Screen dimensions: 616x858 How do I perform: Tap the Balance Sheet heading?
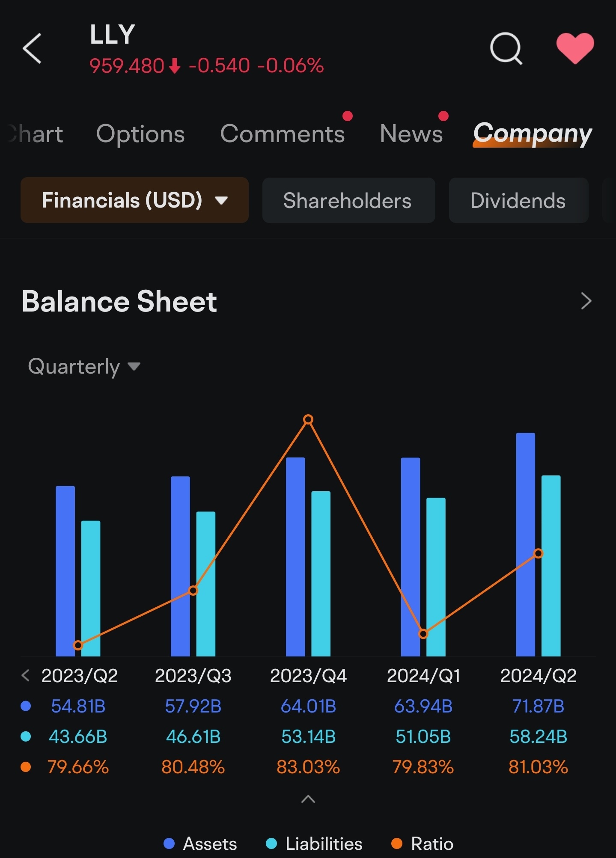119,301
